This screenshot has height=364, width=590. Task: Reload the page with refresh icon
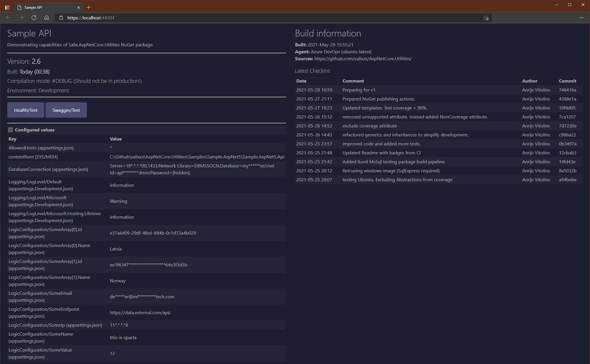(34, 18)
